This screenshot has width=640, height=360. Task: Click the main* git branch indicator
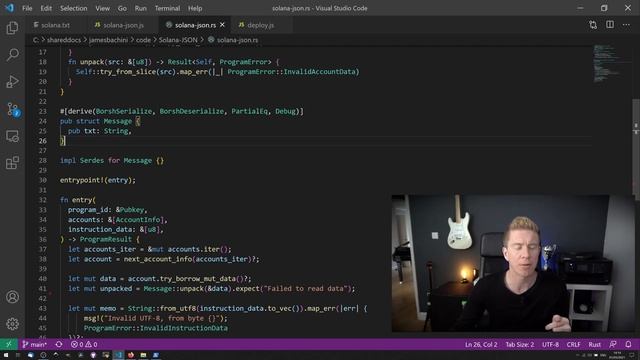pyautogui.click(x=34, y=344)
